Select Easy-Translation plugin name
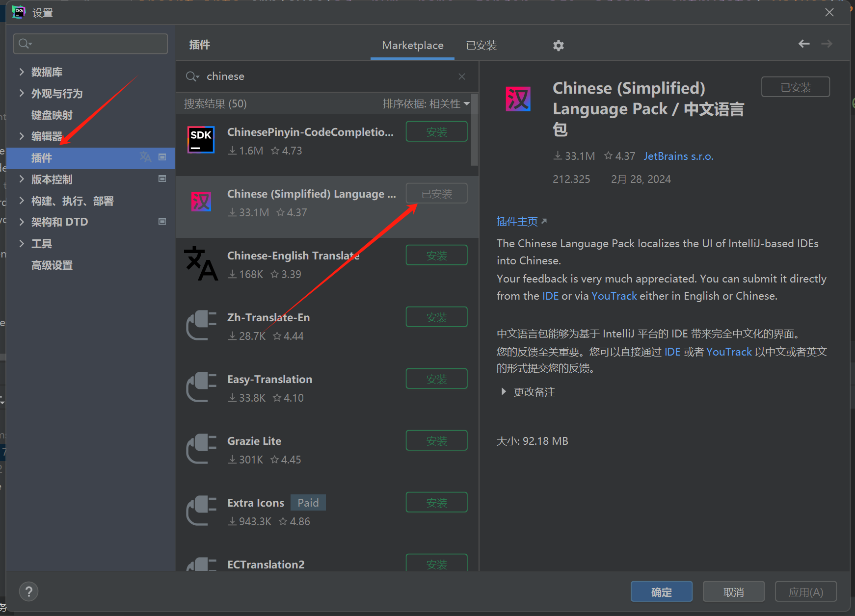The width and height of the screenshot is (855, 616). 269,379
